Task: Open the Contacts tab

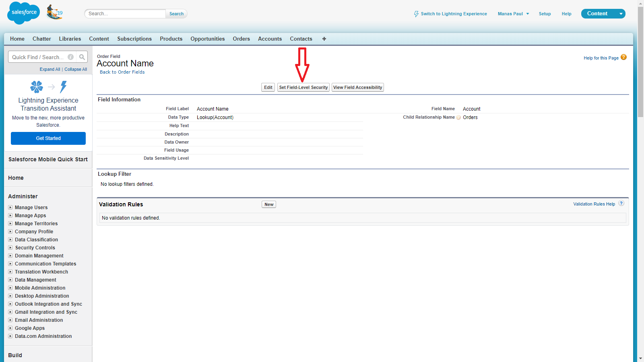Action: click(301, 39)
